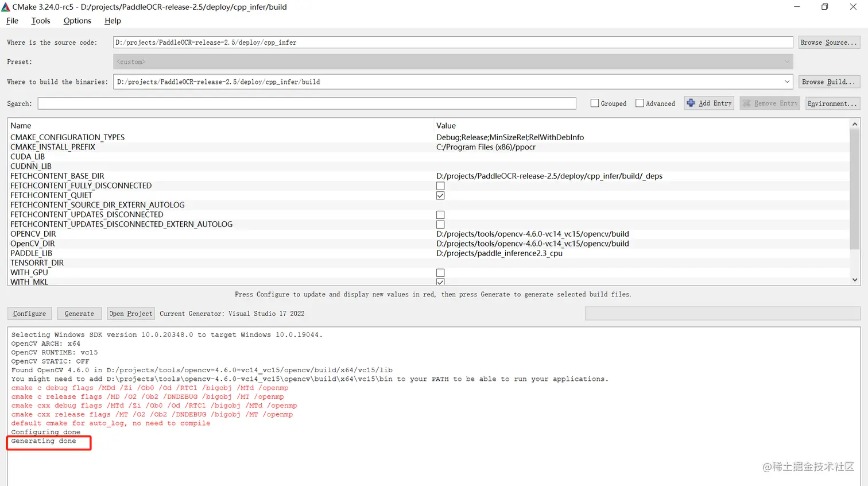Enable the WITH_GPU checkbox
Viewport: 868px width, 486px height.
(x=440, y=273)
